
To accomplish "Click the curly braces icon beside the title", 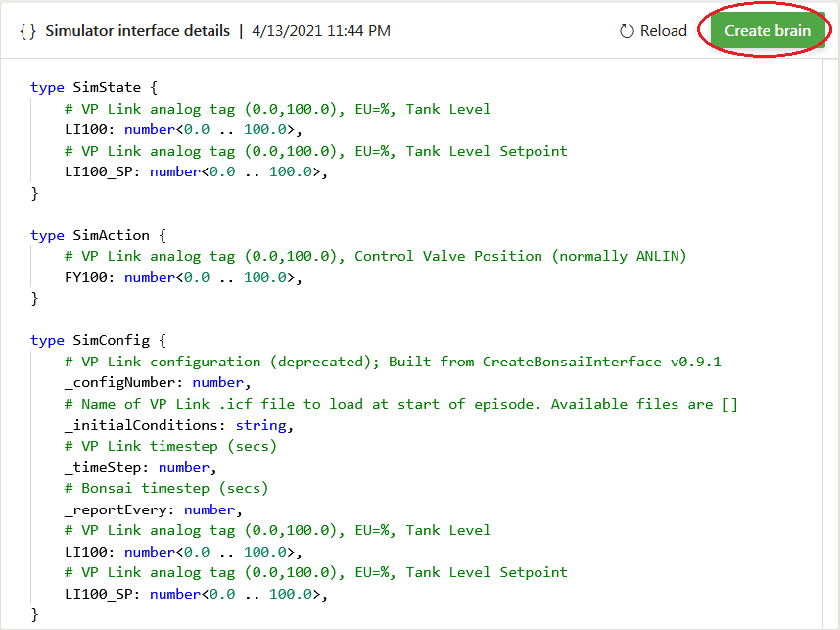I will 27,31.
